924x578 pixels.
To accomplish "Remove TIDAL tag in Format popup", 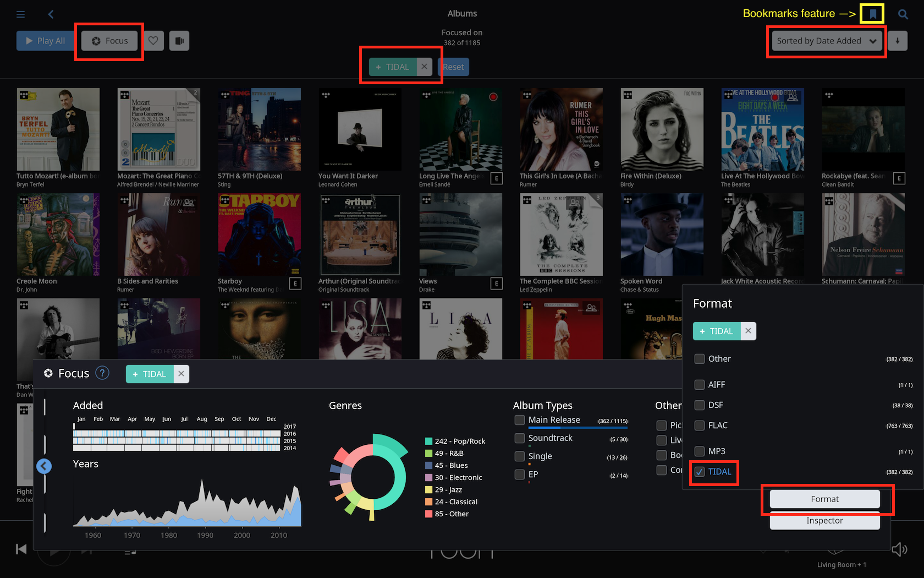I will tap(748, 331).
